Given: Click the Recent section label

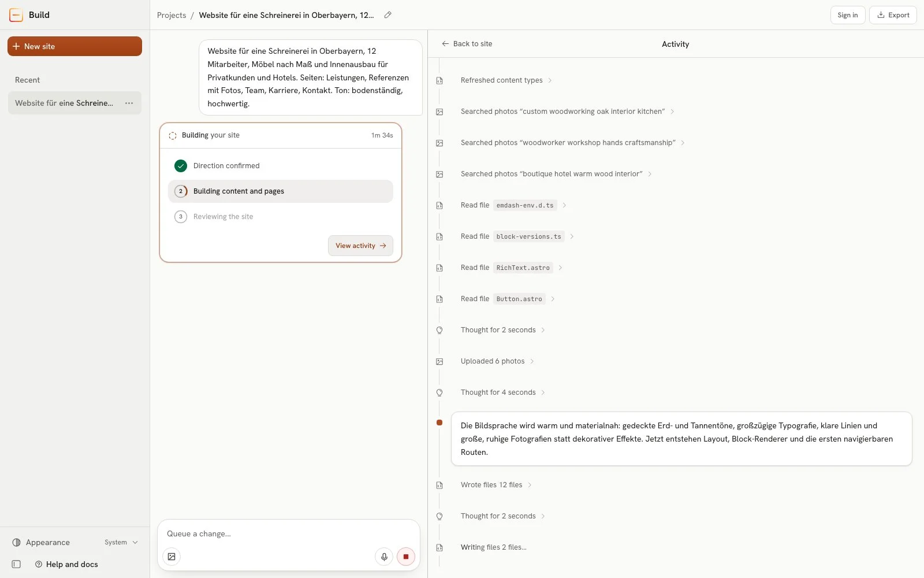Looking at the screenshot, I should (x=27, y=80).
